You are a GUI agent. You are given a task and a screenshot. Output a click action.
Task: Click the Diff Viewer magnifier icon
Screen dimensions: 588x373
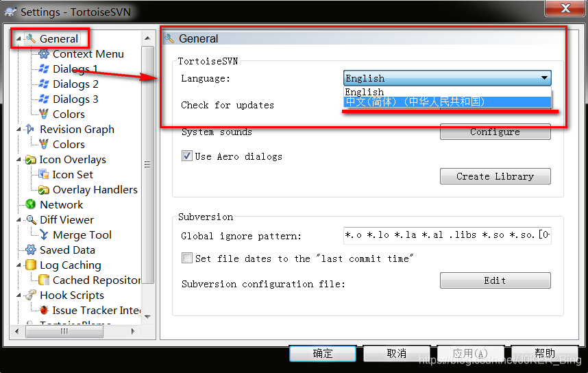point(31,219)
